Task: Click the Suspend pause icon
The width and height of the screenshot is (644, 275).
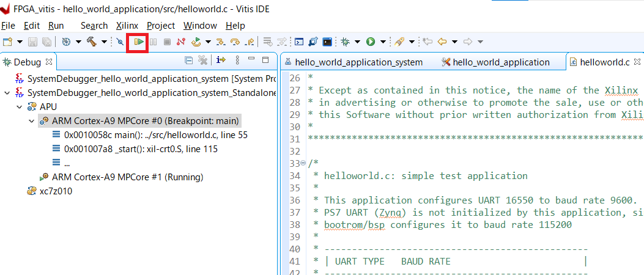Action: pyautogui.click(x=153, y=42)
